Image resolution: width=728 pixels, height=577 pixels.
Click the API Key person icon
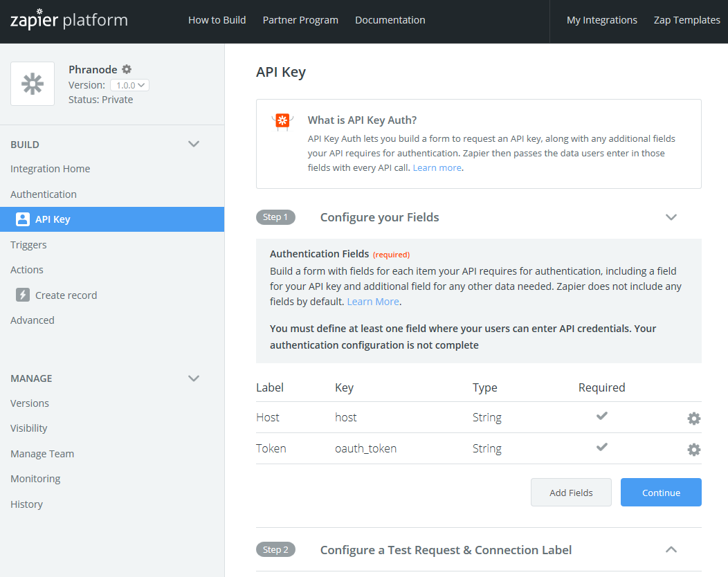(23, 219)
